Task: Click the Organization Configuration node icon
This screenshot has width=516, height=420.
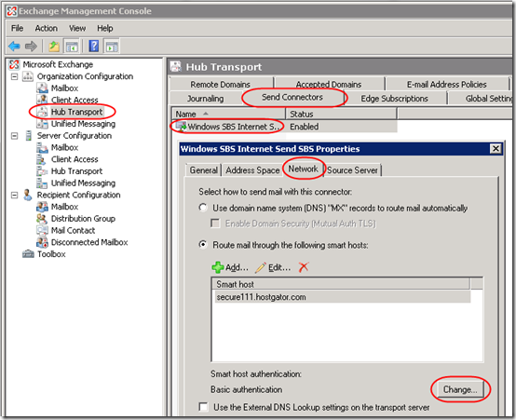Action: click(28, 76)
